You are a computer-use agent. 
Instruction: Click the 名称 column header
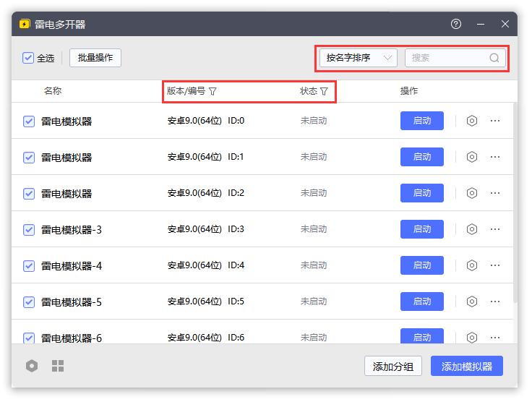pos(53,91)
